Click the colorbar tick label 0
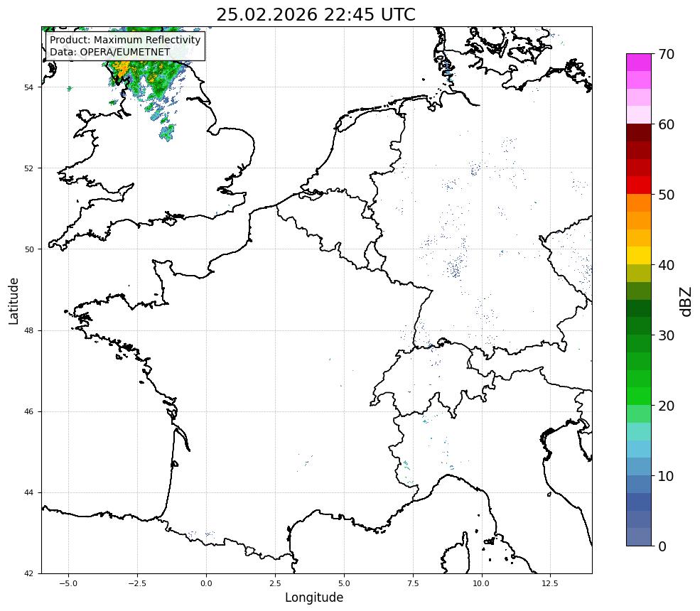 (662, 546)
